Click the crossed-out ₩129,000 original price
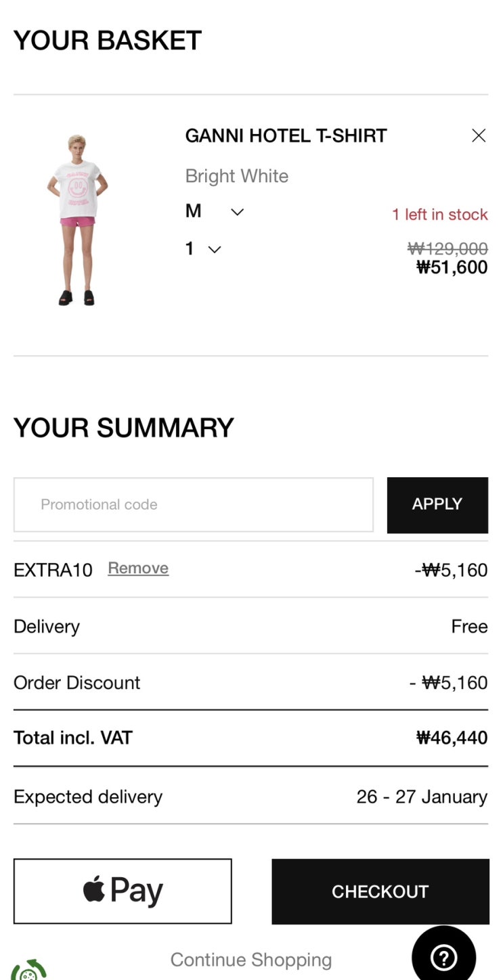Screen dimensions: 503x980 447,248
